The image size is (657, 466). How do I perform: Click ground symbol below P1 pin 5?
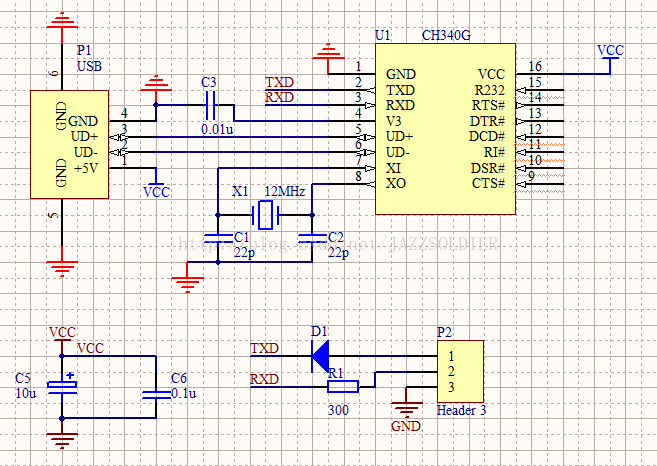point(62,262)
